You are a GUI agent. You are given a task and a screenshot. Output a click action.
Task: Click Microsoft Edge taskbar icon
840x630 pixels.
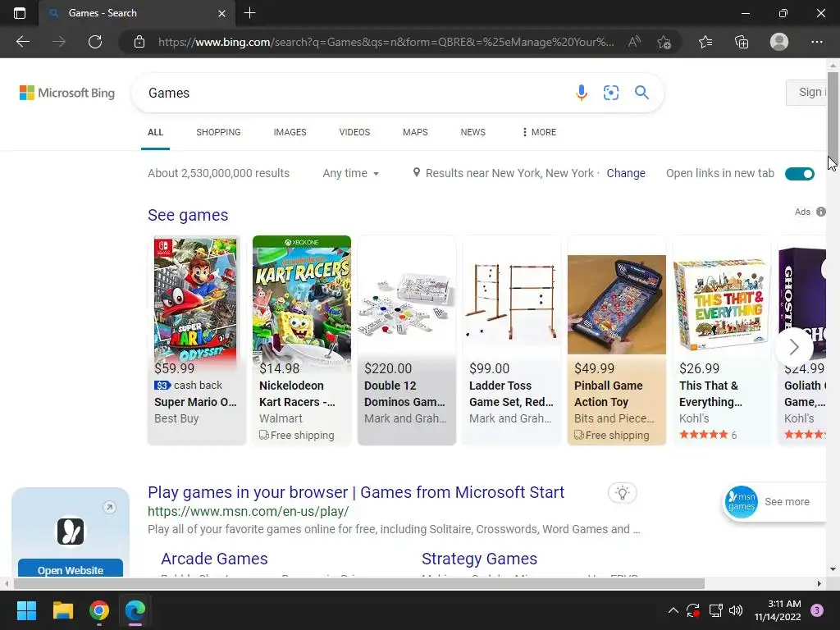(135, 610)
